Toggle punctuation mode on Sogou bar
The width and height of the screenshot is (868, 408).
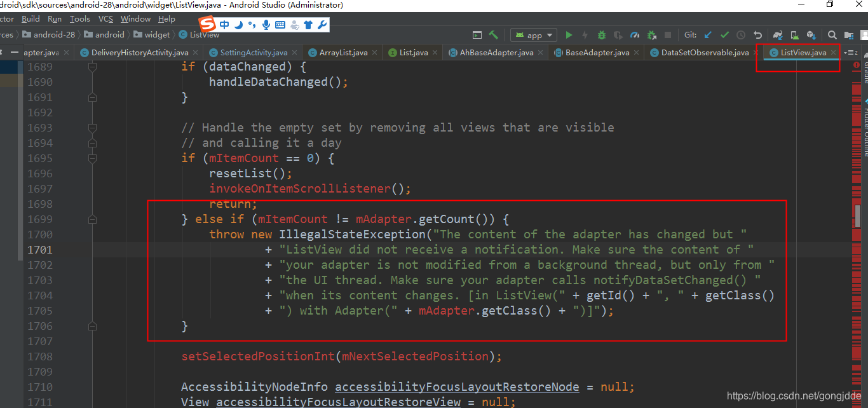[252, 26]
